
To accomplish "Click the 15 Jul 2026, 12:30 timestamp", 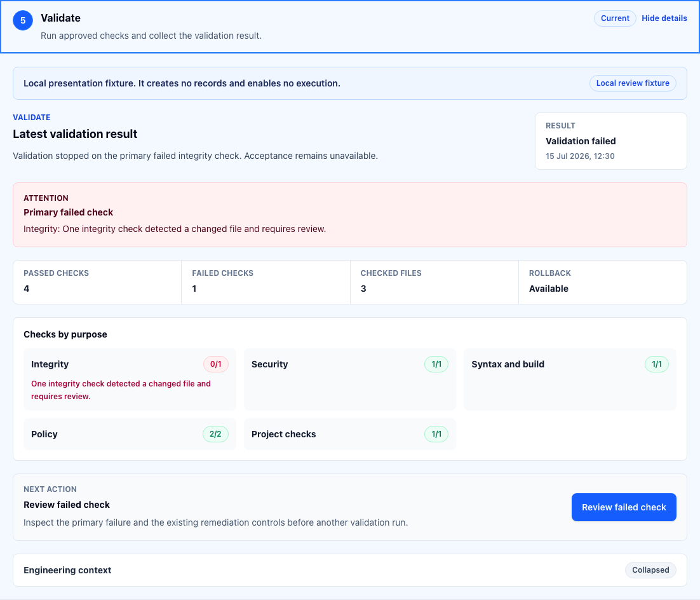I will 580,156.
